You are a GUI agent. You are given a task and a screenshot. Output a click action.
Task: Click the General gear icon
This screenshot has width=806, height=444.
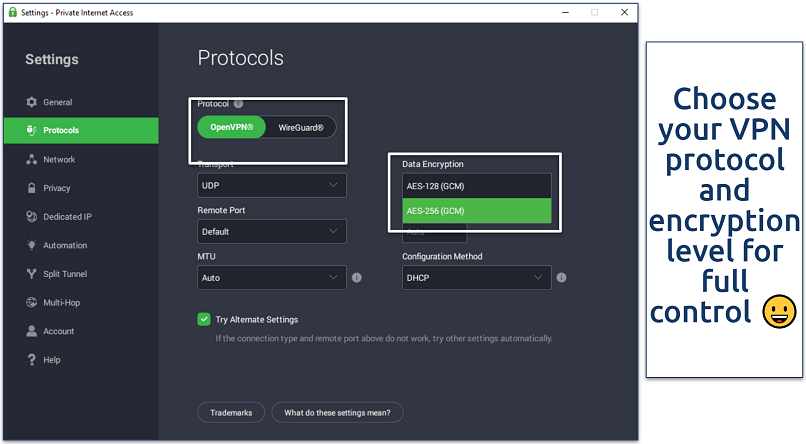(31, 102)
